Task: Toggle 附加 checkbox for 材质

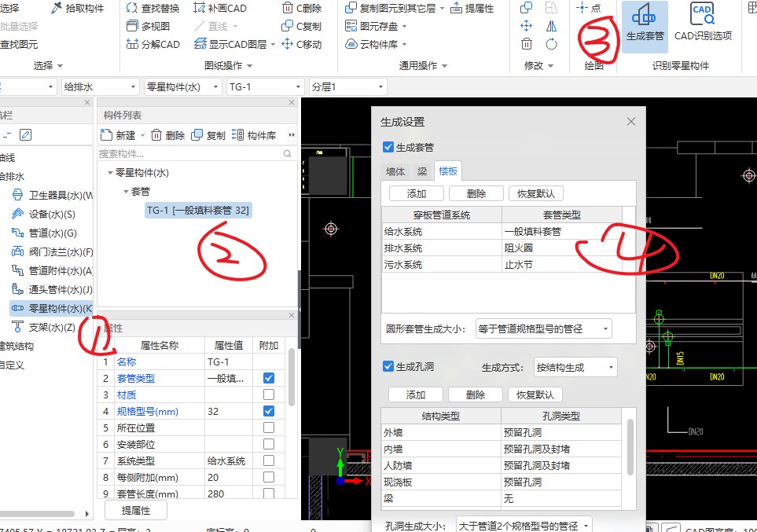Action: coord(268,394)
